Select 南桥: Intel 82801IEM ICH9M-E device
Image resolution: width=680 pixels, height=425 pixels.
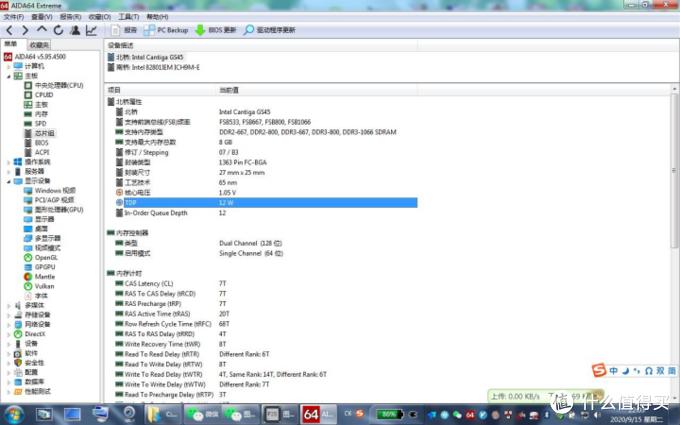point(154,67)
